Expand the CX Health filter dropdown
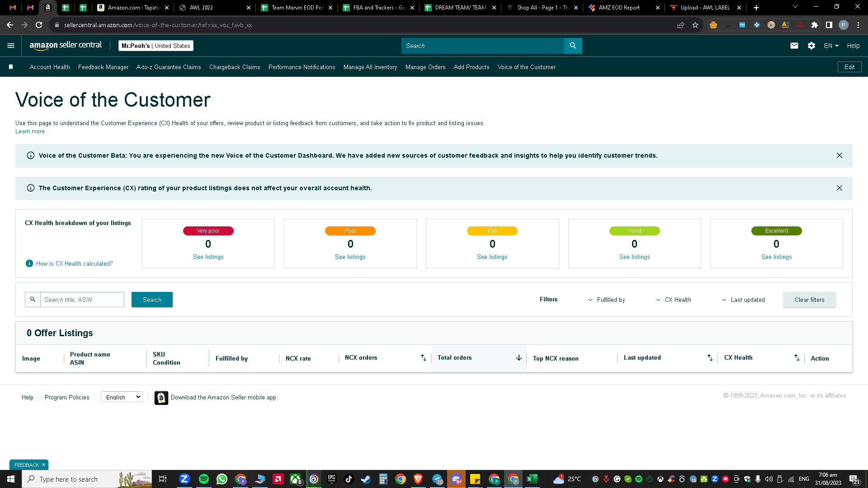Screen dimensions: 868x488 pos(674,300)
